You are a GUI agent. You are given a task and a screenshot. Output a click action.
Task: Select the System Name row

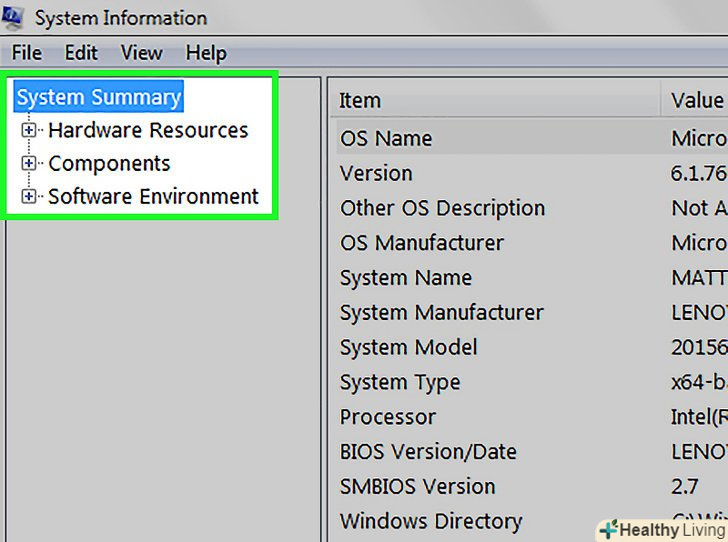(532, 278)
